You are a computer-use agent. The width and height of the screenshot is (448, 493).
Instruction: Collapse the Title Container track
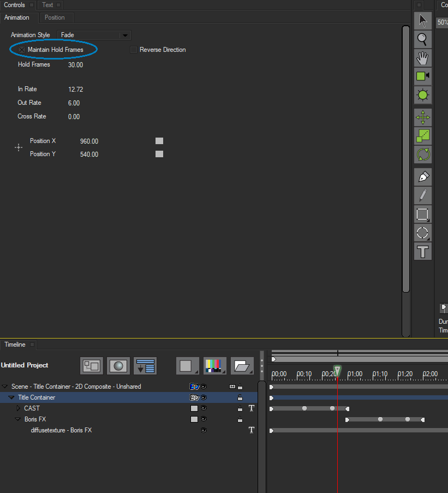point(11,397)
